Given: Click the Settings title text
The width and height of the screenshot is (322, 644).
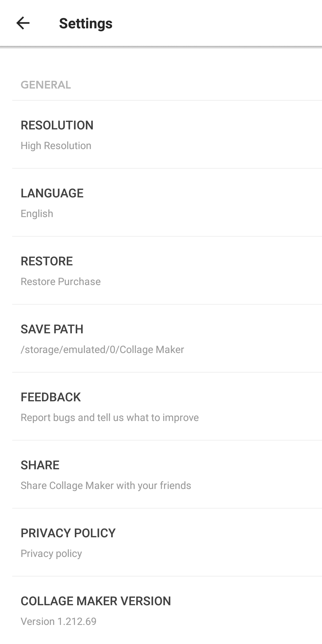Looking at the screenshot, I should tap(86, 23).
